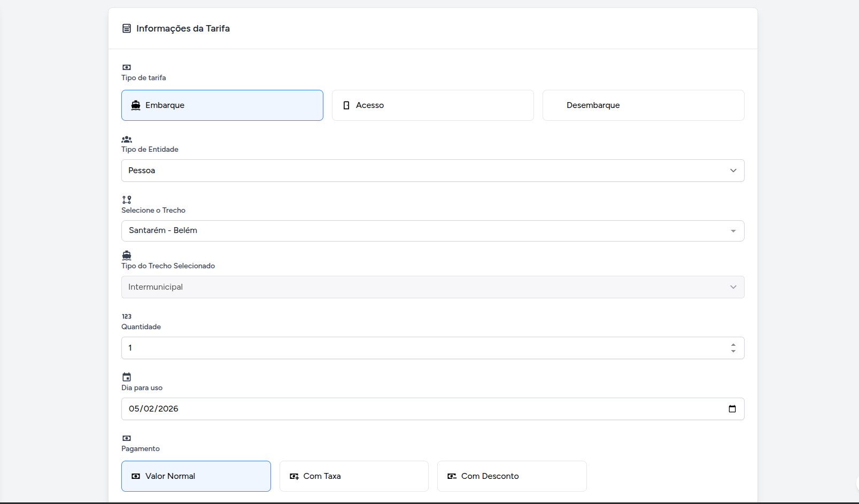Open the Intermunicipal route type dropdown
Screen dimensions: 859x504
[432, 287]
